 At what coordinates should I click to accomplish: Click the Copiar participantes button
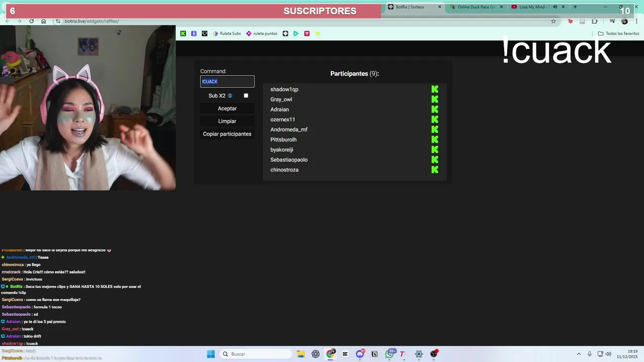pyautogui.click(x=227, y=134)
